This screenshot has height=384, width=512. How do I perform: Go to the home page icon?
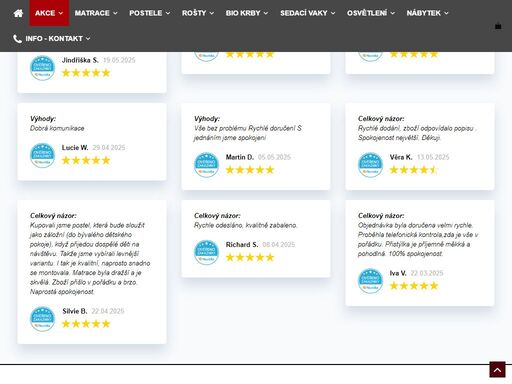coord(18,13)
